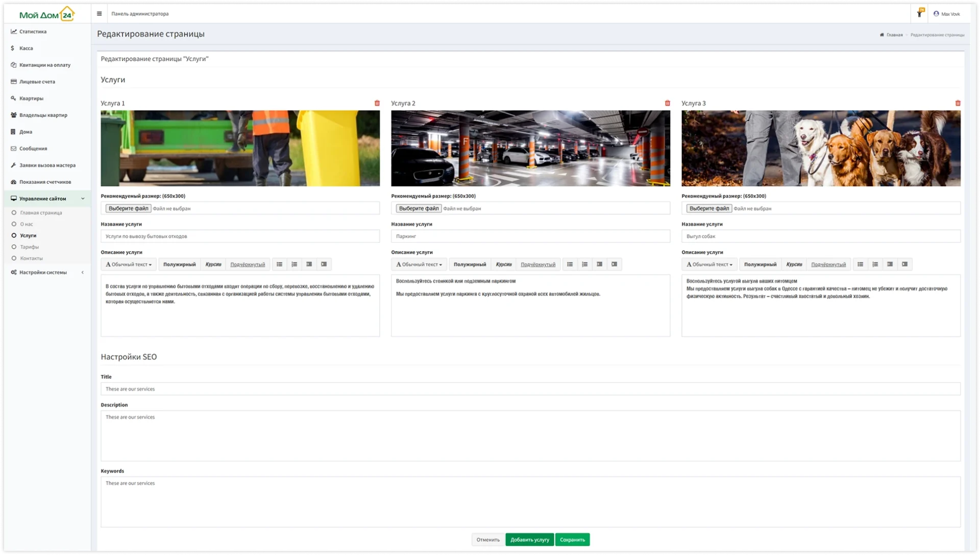
Task: Apply Курсив in Услуга 1 editor
Action: click(213, 264)
